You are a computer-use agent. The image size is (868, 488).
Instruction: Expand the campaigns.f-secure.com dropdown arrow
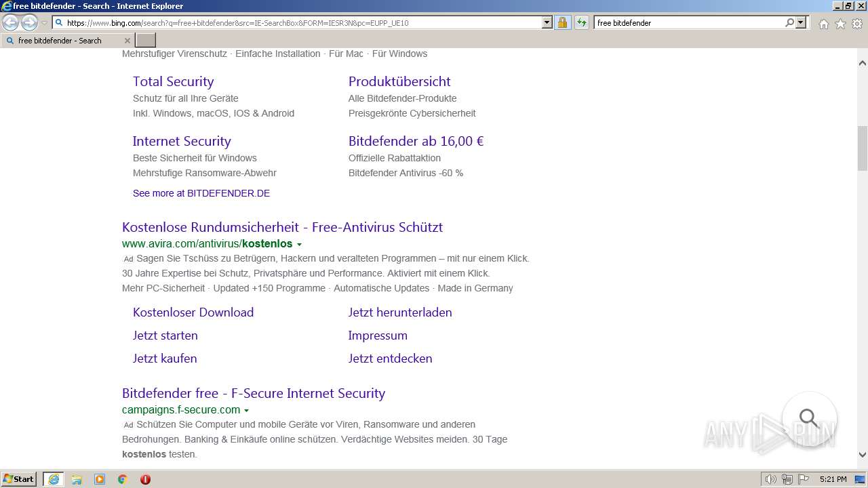click(246, 410)
